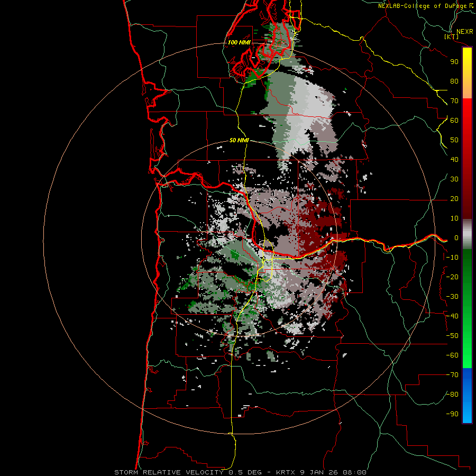Screen dimensions: 476x476
Task: Select the 60 value on the velocity scale
Action: [454, 121]
